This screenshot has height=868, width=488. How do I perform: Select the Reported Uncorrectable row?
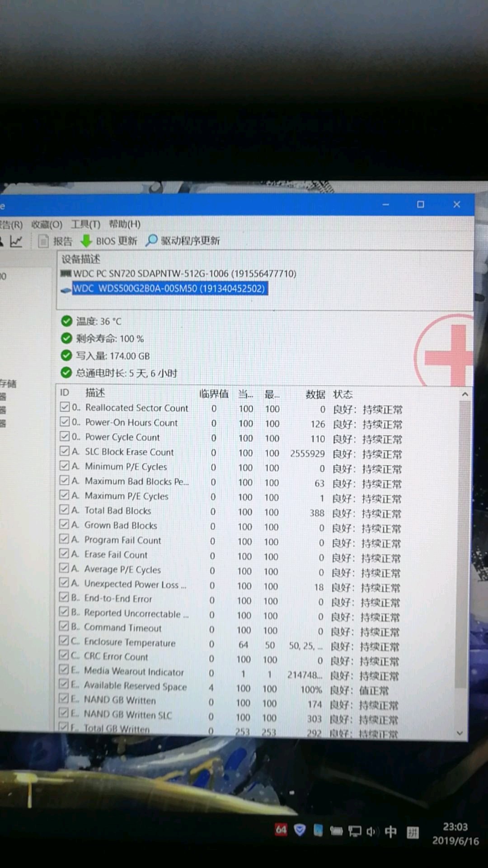[x=230, y=615]
